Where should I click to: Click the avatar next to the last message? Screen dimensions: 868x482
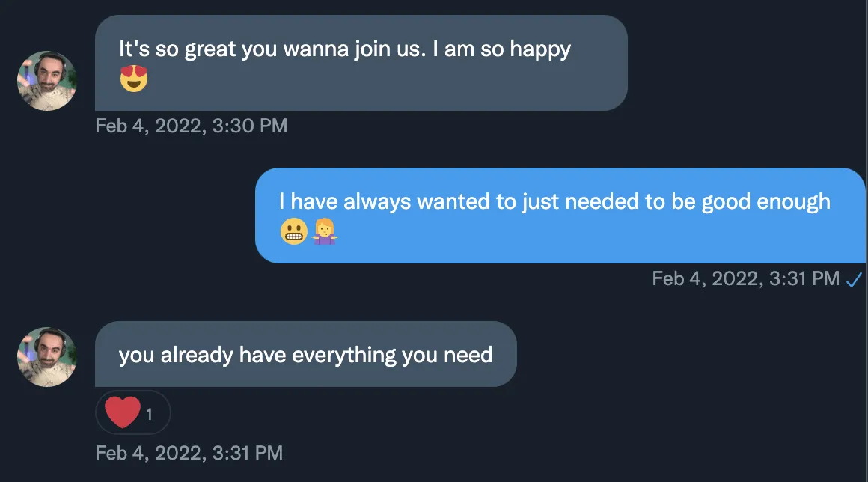(x=46, y=356)
